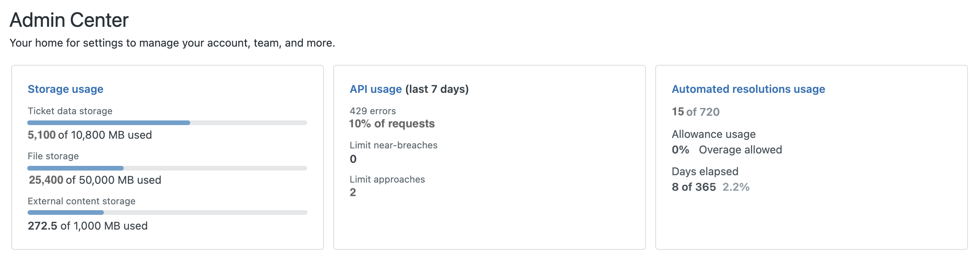Select the 10% of requests figure
The image size is (980, 256).
392,124
